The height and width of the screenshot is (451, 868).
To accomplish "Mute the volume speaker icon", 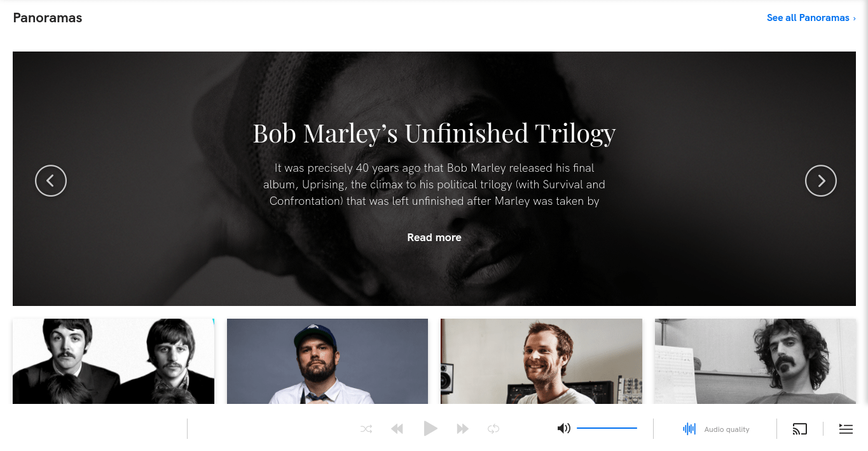I will (x=563, y=428).
